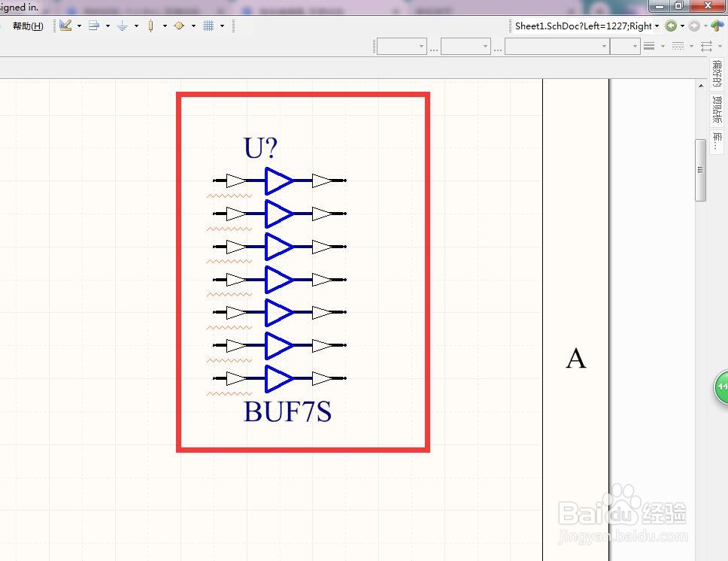Open the second empty formatting combo box

(466, 46)
